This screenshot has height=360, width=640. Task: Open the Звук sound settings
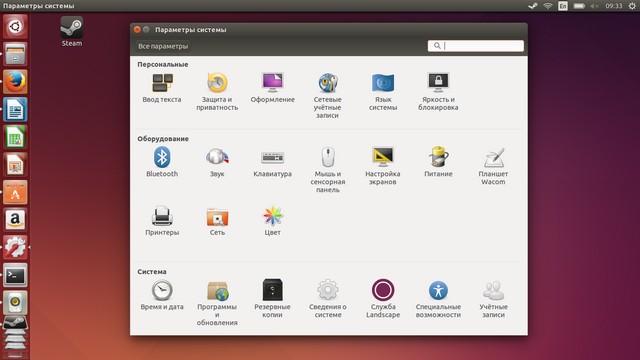coord(217,162)
